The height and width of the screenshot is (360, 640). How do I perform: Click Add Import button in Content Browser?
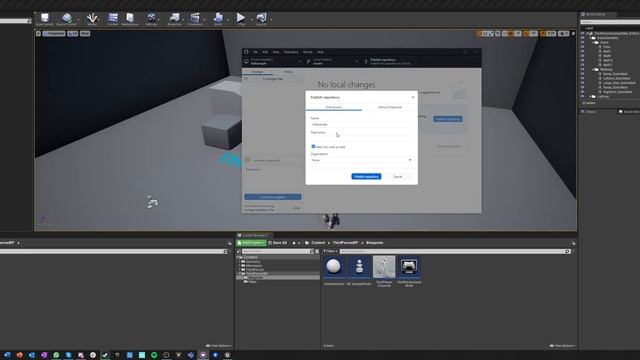251,243
